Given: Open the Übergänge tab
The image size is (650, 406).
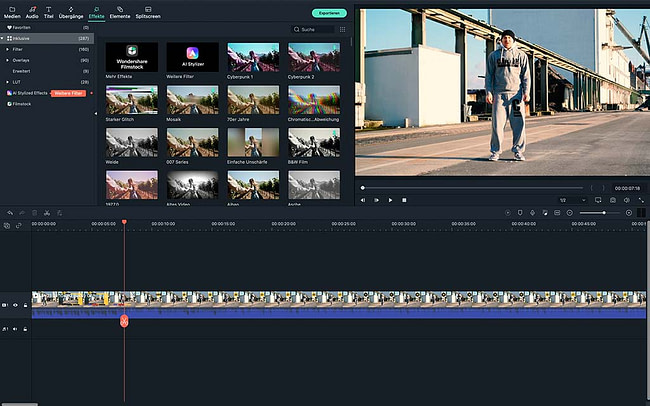Looking at the screenshot, I should [x=71, y=12].
